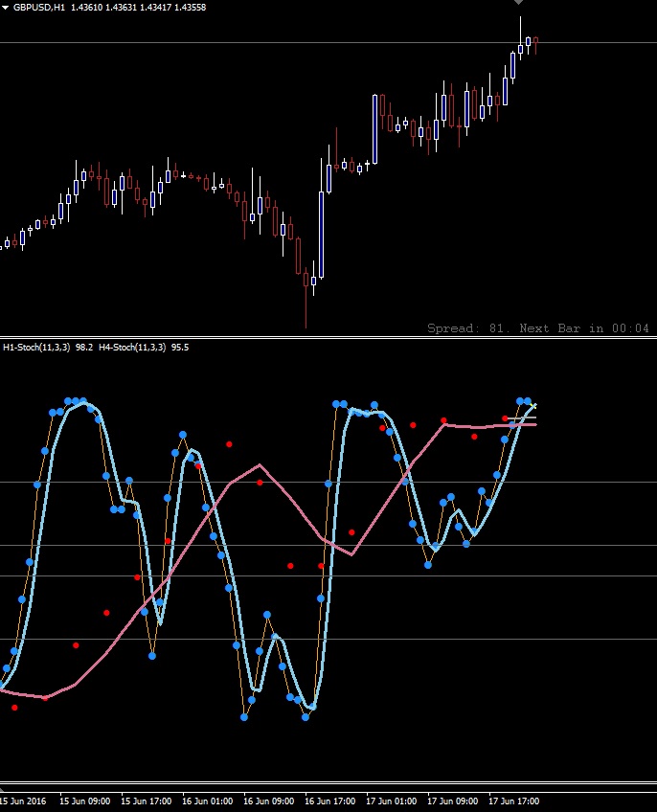Click the chart shift marker triangle at top
The height and width of the screenshot is (812, 657).
pos(519,2)
